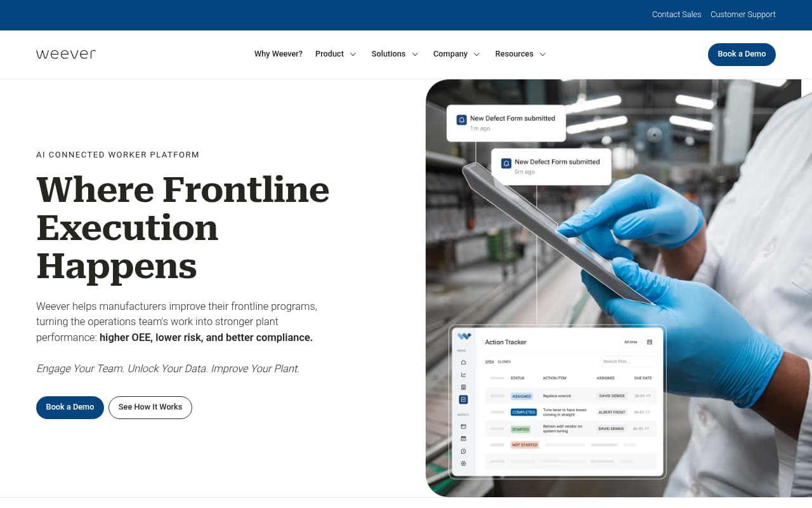Open the line chart icon in Action Tracker sidebar
Viewport: 812px width, 508px height.
click(x=463, y=375)
